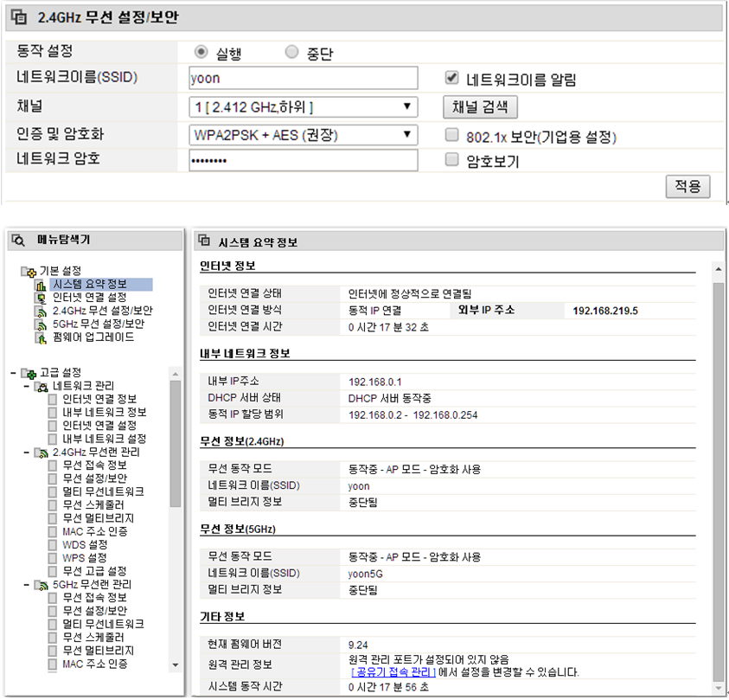Click the 채널 검색 button
The width and height of the screenshot is (729, 700).
click(480, 107)
